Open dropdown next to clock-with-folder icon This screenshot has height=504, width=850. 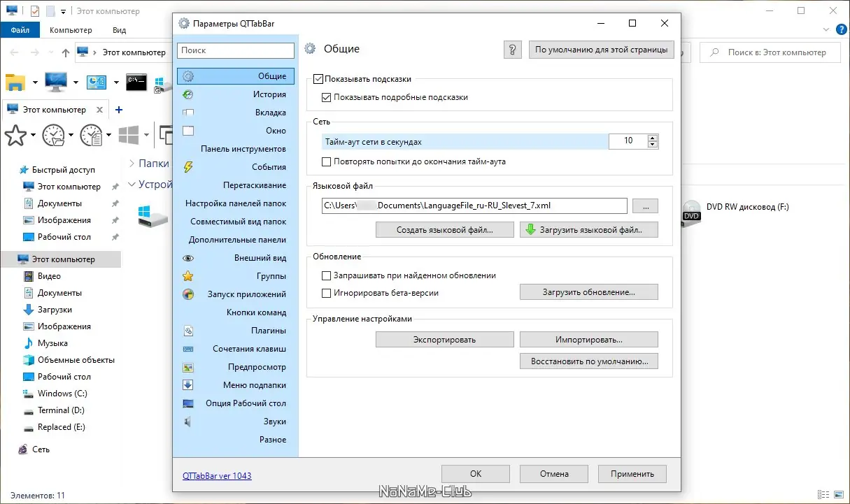point(71,135)
